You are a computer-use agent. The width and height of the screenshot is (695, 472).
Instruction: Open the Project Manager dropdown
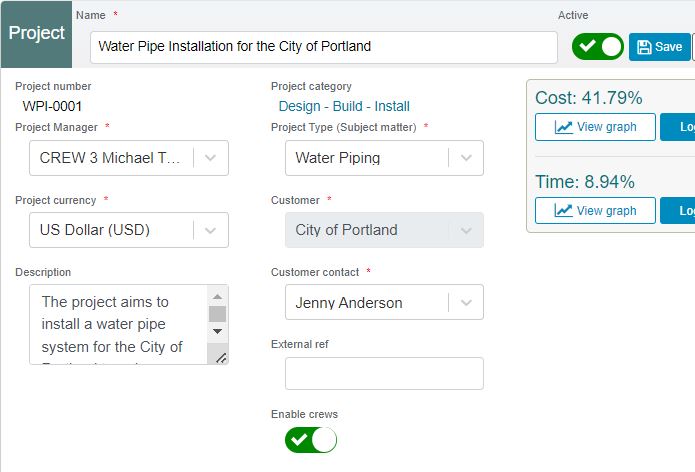(129, 158)
